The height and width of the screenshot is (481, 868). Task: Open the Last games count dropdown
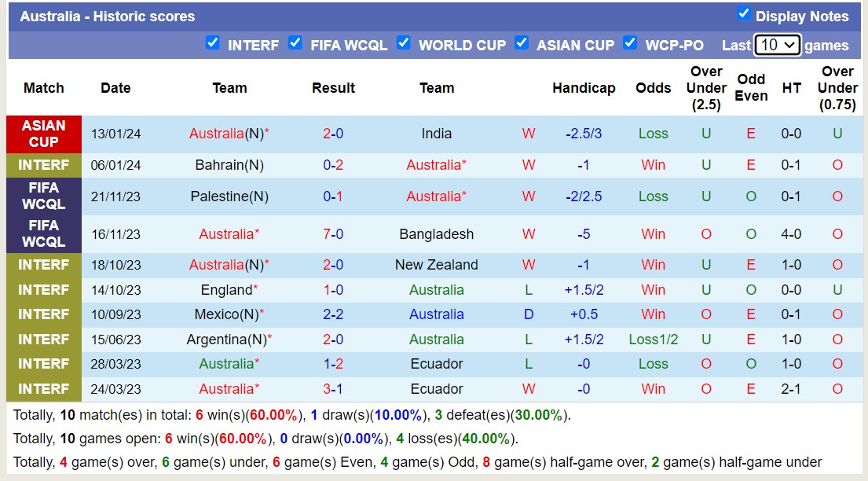777,45
